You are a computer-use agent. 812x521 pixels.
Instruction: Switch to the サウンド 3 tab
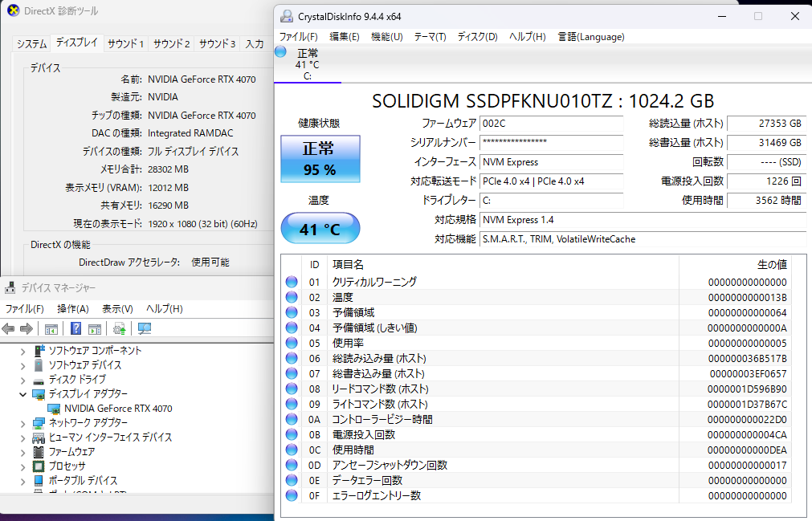point(218,44)
